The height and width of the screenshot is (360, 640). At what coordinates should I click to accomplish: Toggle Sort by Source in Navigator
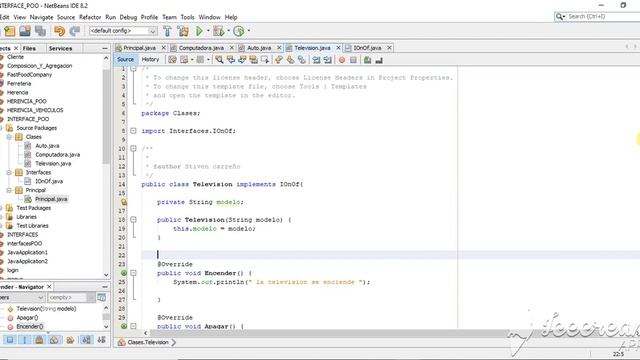102,340
